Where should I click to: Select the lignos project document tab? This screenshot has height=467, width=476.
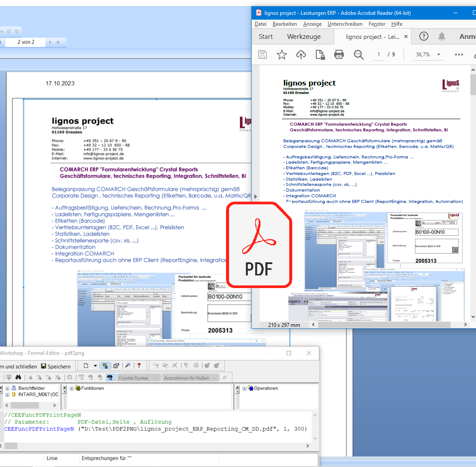pos(373,37)
